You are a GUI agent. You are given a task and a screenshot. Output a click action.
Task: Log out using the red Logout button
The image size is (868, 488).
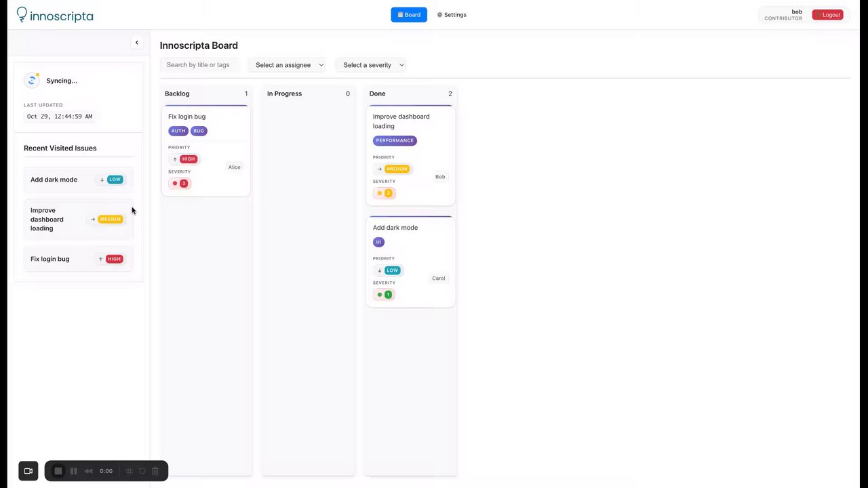tap(827, 15)
